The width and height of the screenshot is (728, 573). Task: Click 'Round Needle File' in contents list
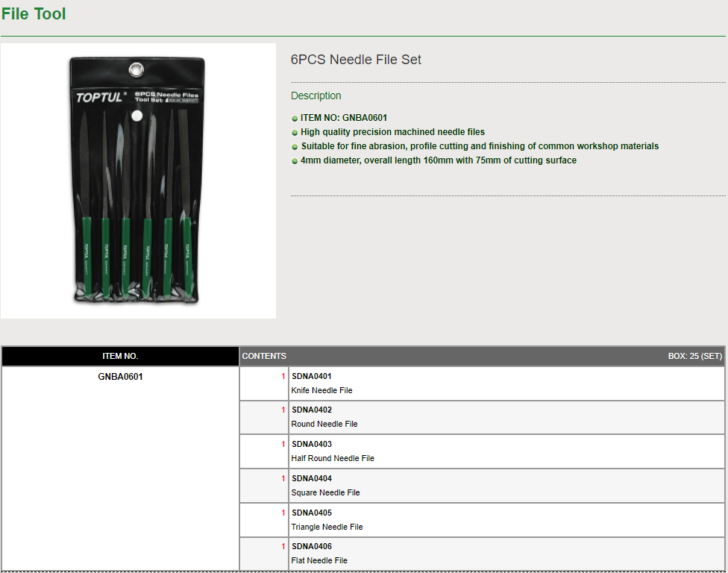point(324,424)
